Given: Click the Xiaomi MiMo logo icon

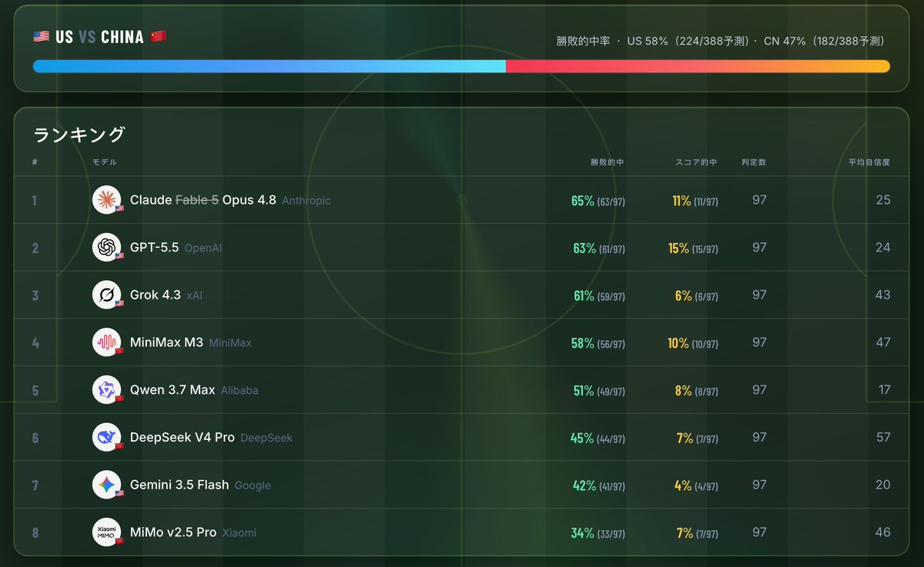Looking at the screenshot, I should tap(106, 532).
